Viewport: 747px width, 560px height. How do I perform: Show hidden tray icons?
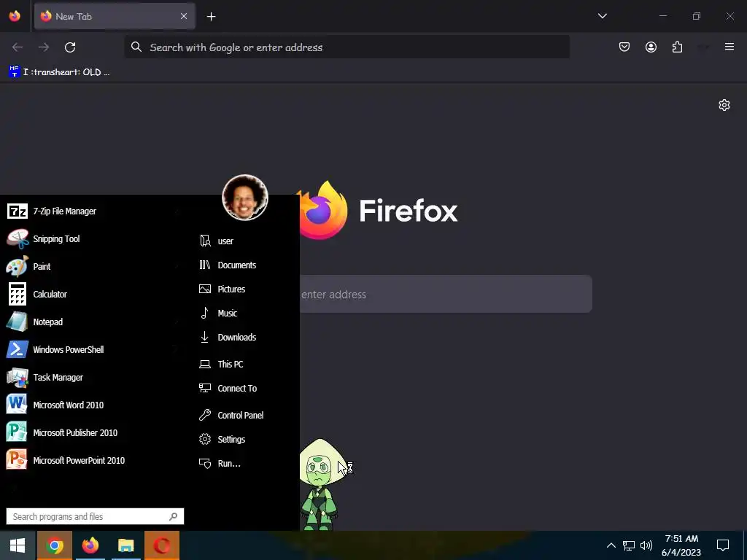[x=611, y=545]
